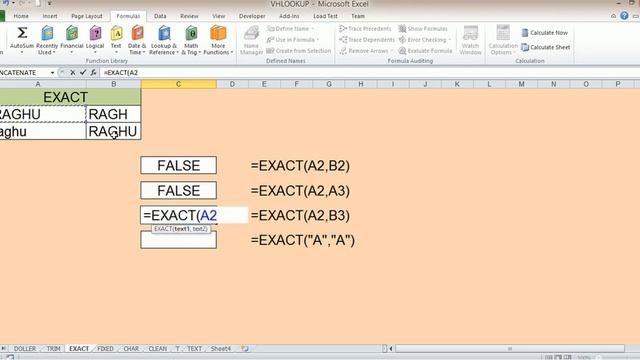The width and height of the screenshot is (640, 360).
Task: Select column M header
Action: click(x=521, y=84)
